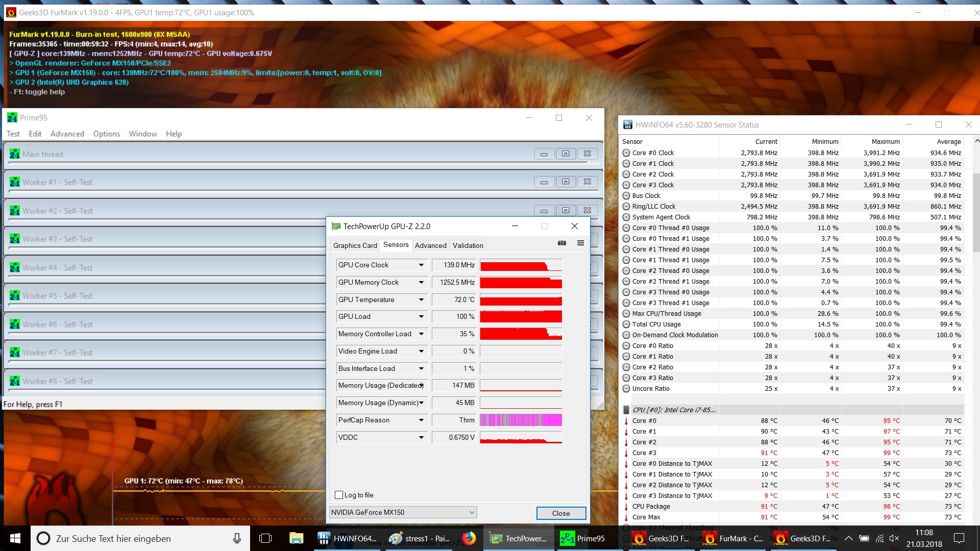Click the Task View taskbar icon
Viewport: 980px width, 551px height.
pos(265,538)
